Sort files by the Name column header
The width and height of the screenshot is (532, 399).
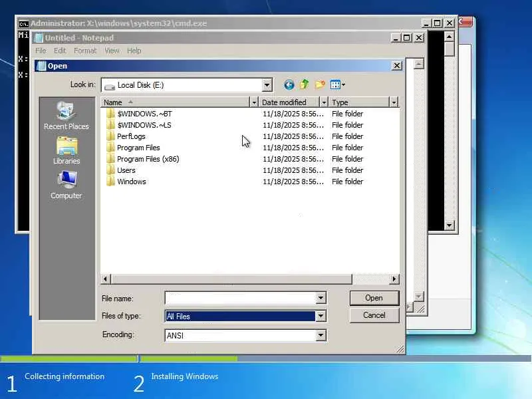(x=176, y=102)
